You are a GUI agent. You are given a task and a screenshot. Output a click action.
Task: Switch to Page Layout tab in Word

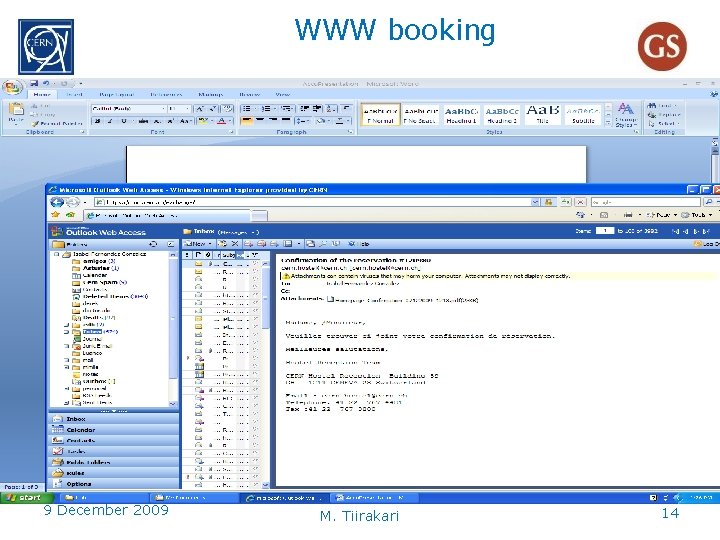tap(116, 95)
